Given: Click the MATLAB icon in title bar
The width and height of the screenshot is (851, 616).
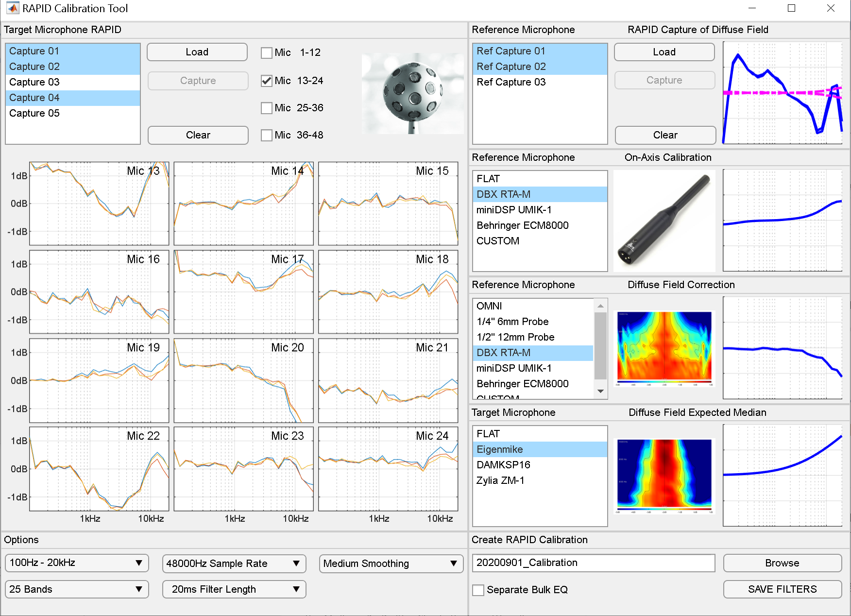Looking at the screenshot, I should pyautogui.click(x=13, y=8).
